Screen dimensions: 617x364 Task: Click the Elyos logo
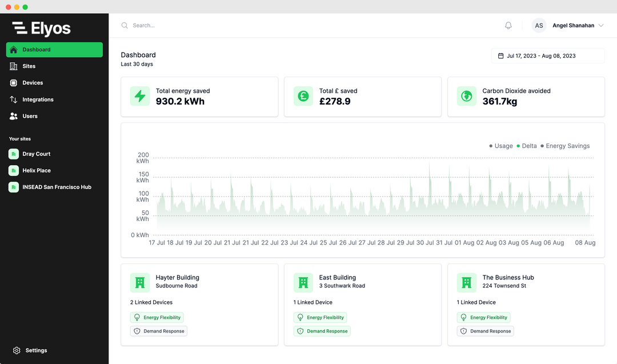coord(40,29)
